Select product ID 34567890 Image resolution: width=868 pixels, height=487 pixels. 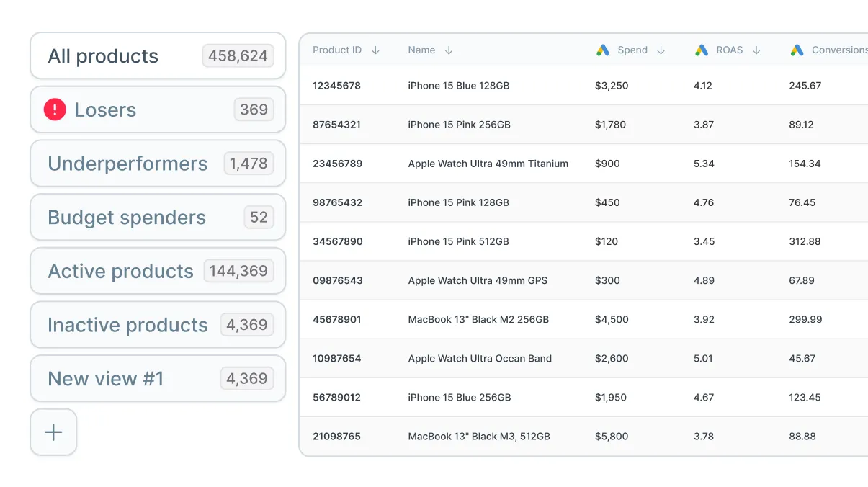(x=337, y=241)
